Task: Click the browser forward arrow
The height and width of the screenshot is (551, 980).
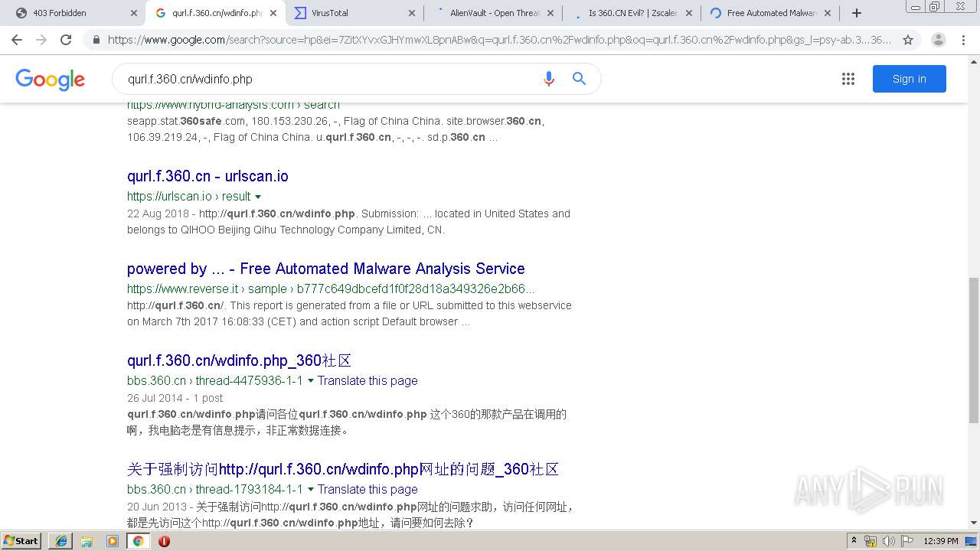Action: pyautogui.click(x=41, y=40)
